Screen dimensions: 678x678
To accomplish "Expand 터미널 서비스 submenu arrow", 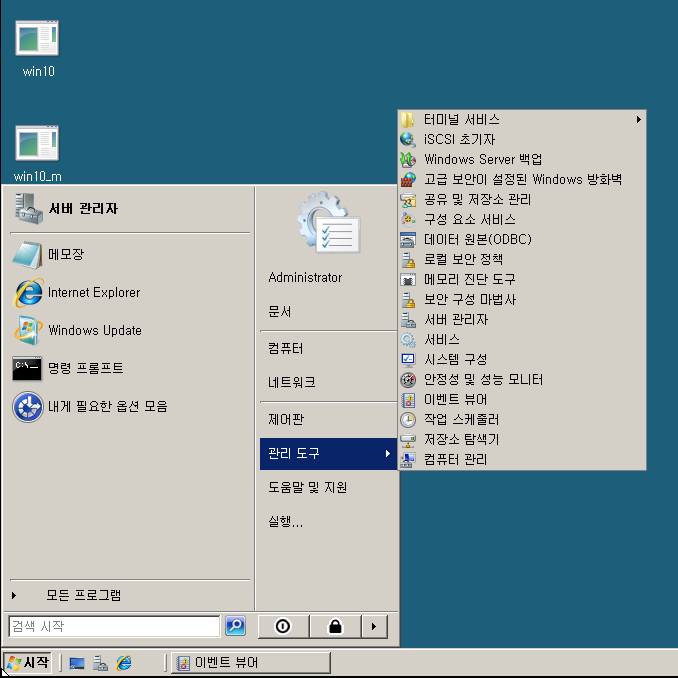I will 639,120.
